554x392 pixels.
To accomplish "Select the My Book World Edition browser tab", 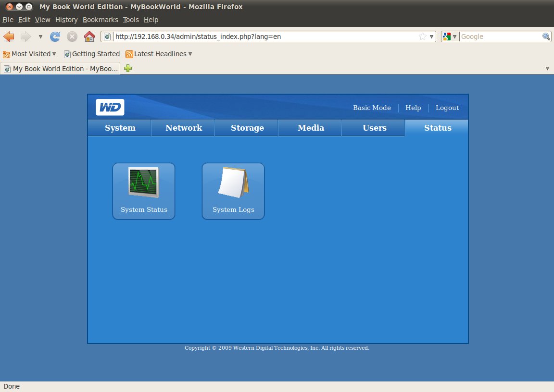I will point(61,68).
